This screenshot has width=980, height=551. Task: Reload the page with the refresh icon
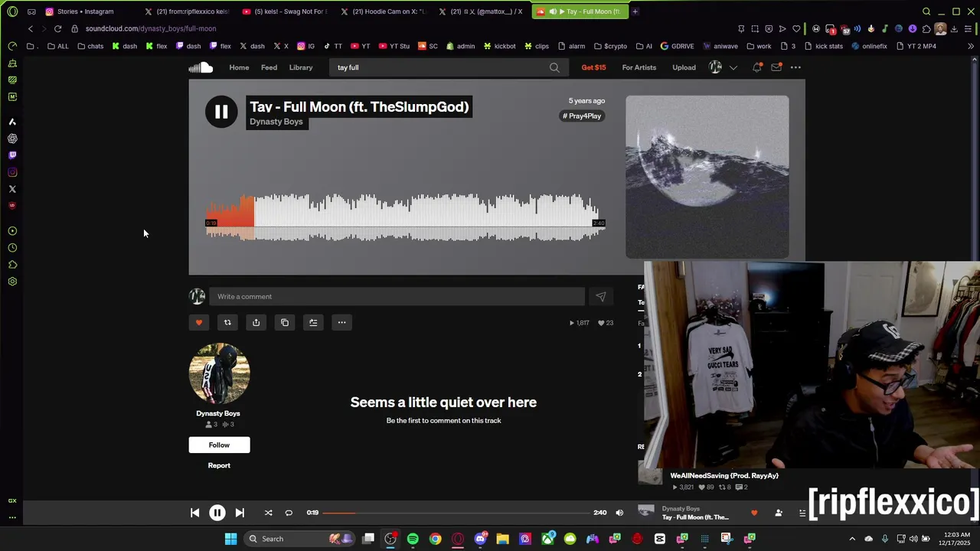[57, 28]
